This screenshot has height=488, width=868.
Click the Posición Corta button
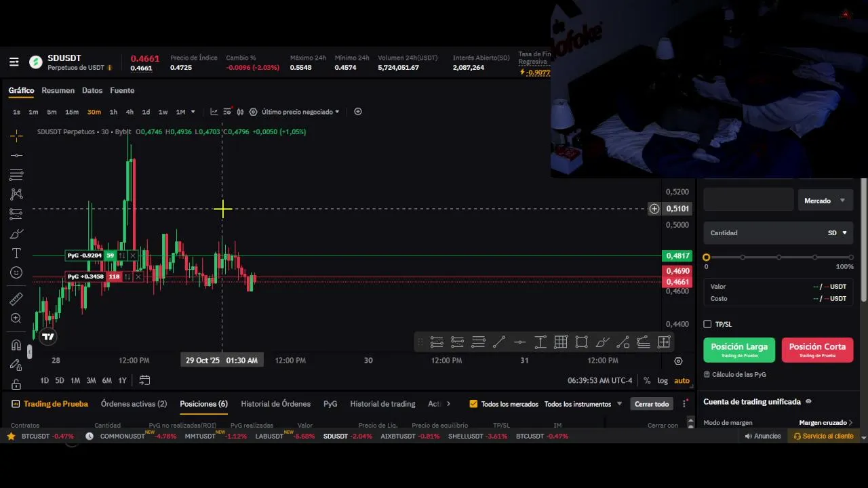click(x=817, y=350)
